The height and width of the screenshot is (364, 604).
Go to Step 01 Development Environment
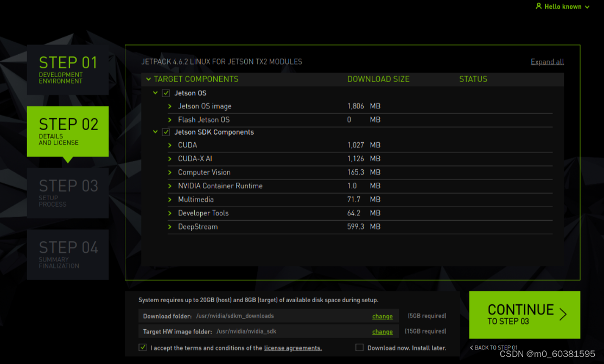[x=68, y=70]
